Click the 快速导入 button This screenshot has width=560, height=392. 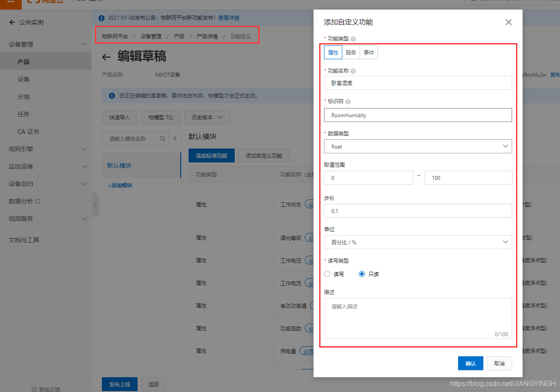pyautogui.click(x=119, y=117)
